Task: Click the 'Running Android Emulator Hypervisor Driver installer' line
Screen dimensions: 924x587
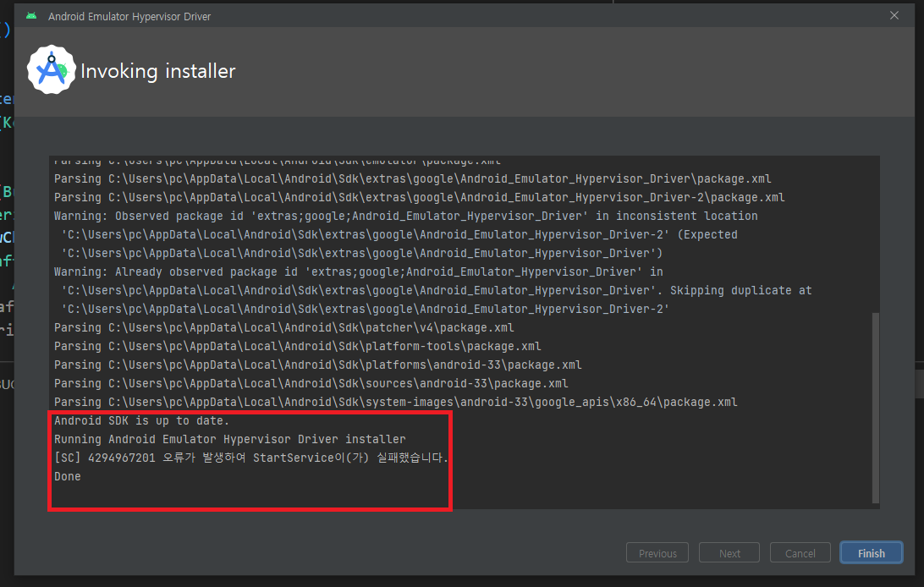Action: [x=230, y=439]
